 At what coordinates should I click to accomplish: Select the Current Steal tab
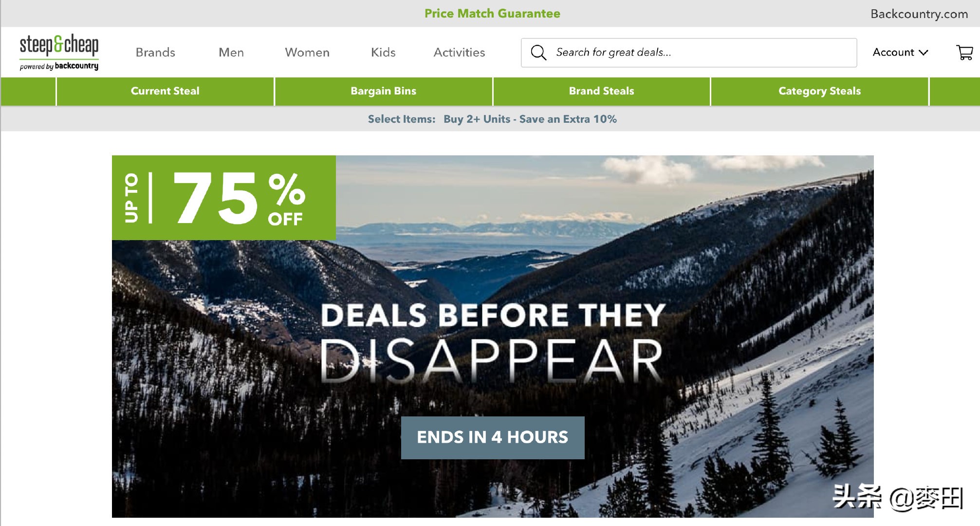tap(165, 91)
